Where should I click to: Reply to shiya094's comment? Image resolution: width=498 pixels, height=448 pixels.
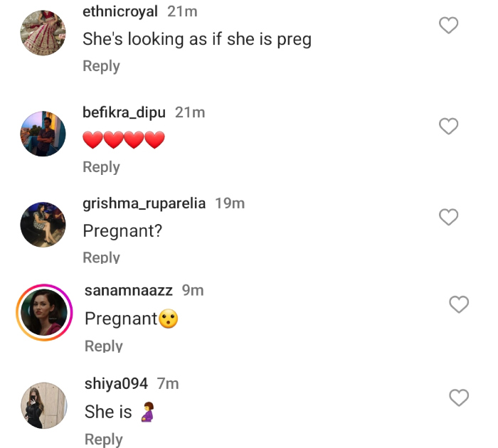point(104,439)
